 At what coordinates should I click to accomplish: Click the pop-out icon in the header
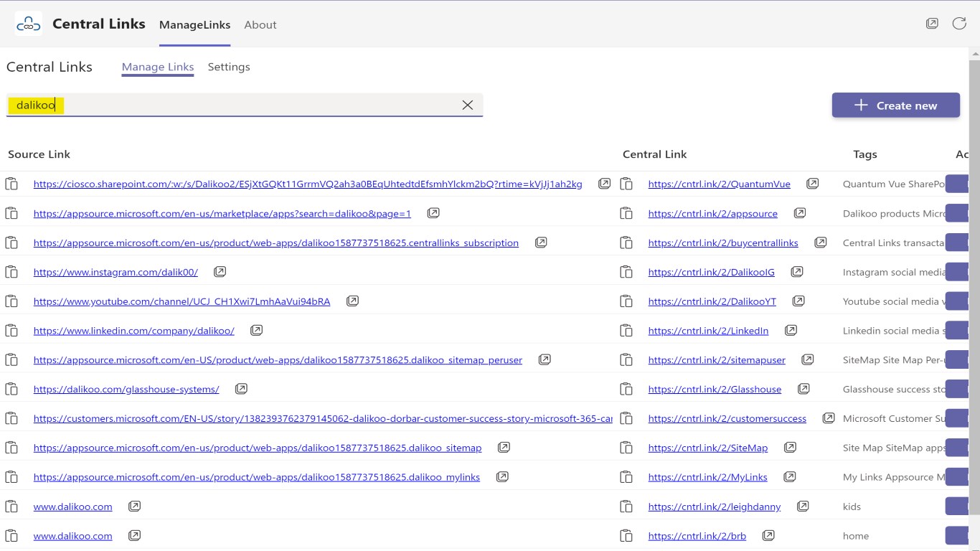[932, 24]
